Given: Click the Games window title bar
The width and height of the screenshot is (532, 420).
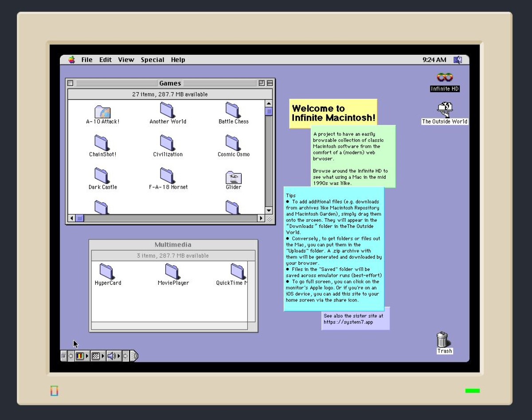Looking at the screenshot, I should pos(170,83).
